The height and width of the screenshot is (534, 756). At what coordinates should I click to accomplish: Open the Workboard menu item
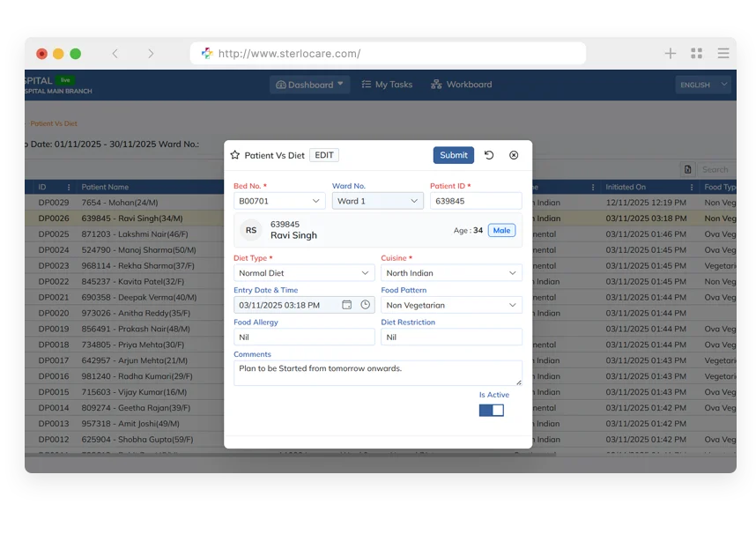pos(462,85)
